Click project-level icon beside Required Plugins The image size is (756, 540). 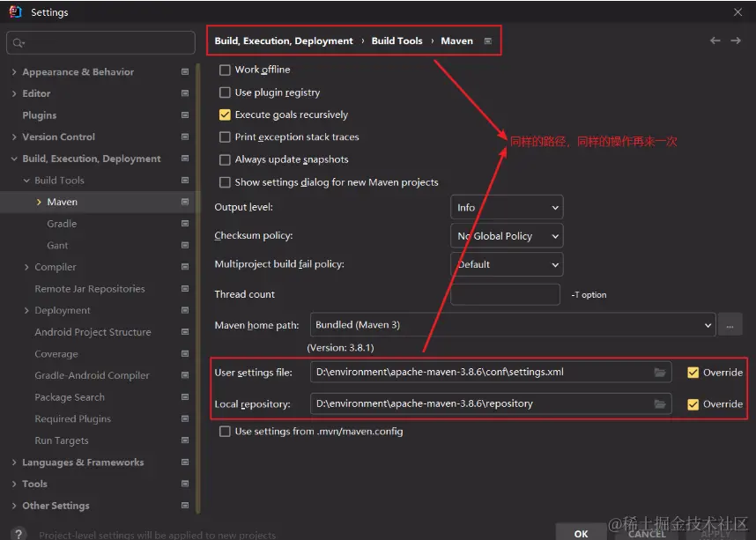(x=185, y=419)
